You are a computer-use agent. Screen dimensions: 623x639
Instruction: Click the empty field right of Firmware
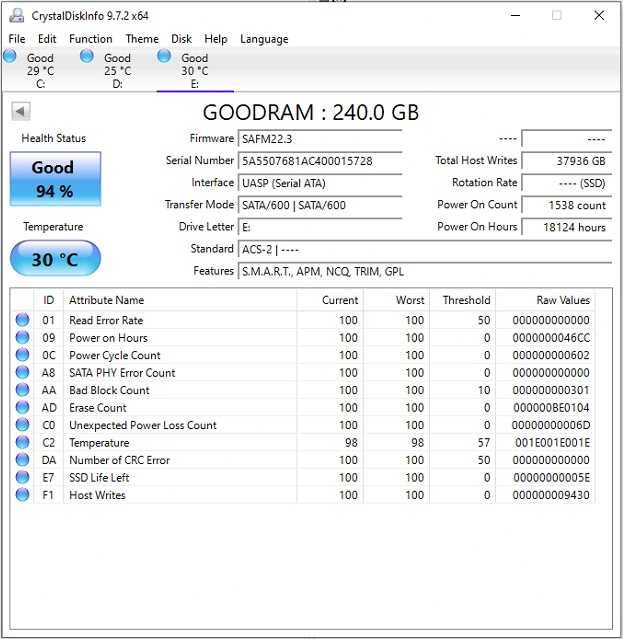pyautogui.click(x=567, y=139)
